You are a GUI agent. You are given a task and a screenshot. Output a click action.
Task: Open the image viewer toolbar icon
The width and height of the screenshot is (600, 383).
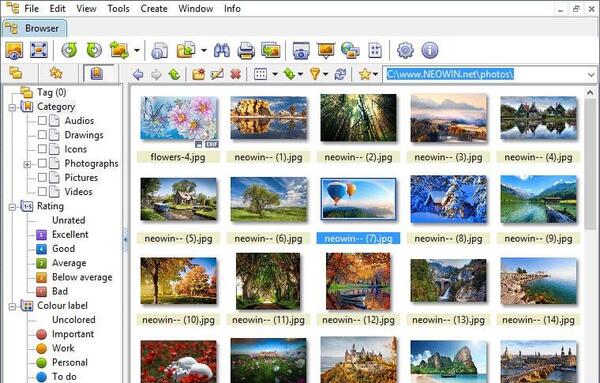coord(14,50)
